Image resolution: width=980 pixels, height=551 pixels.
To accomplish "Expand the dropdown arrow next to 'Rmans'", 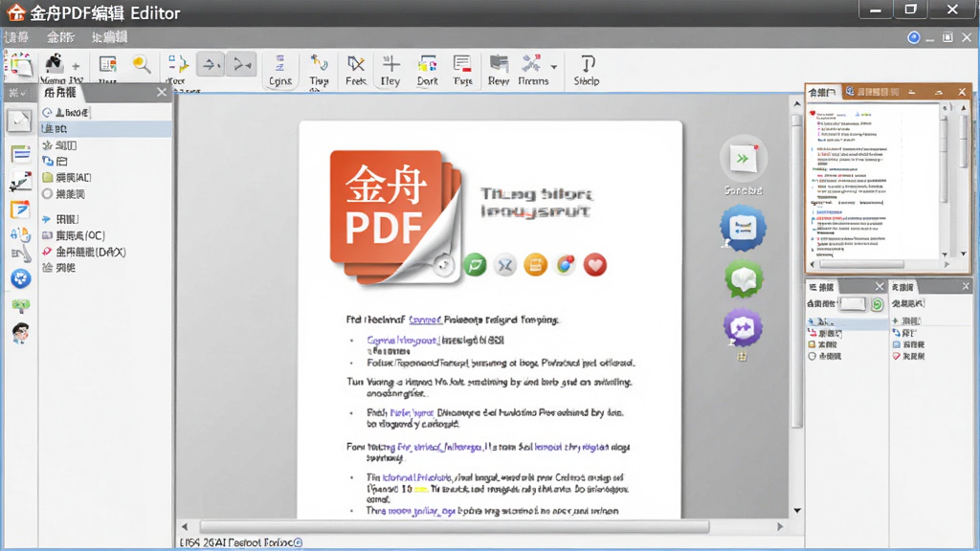I will tap(554, 66).
